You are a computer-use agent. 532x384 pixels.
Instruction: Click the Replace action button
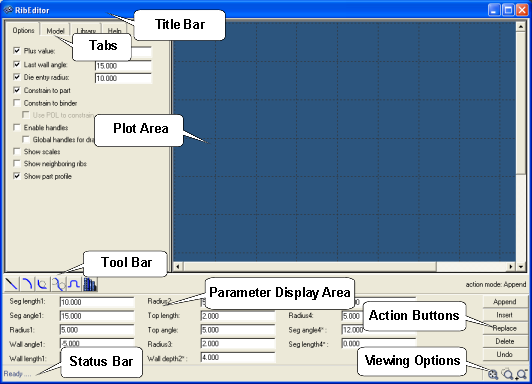pos(505,328)
